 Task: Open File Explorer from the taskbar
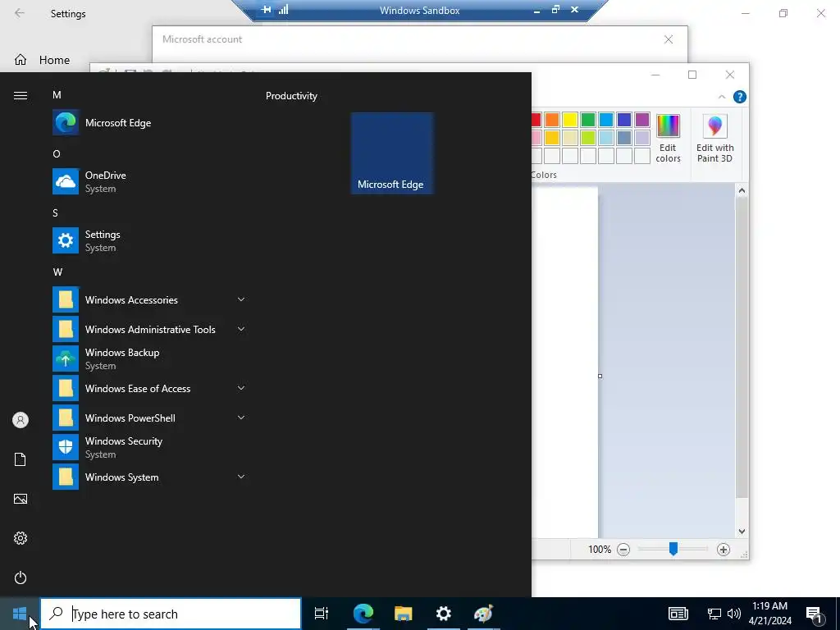pos(404,614)
